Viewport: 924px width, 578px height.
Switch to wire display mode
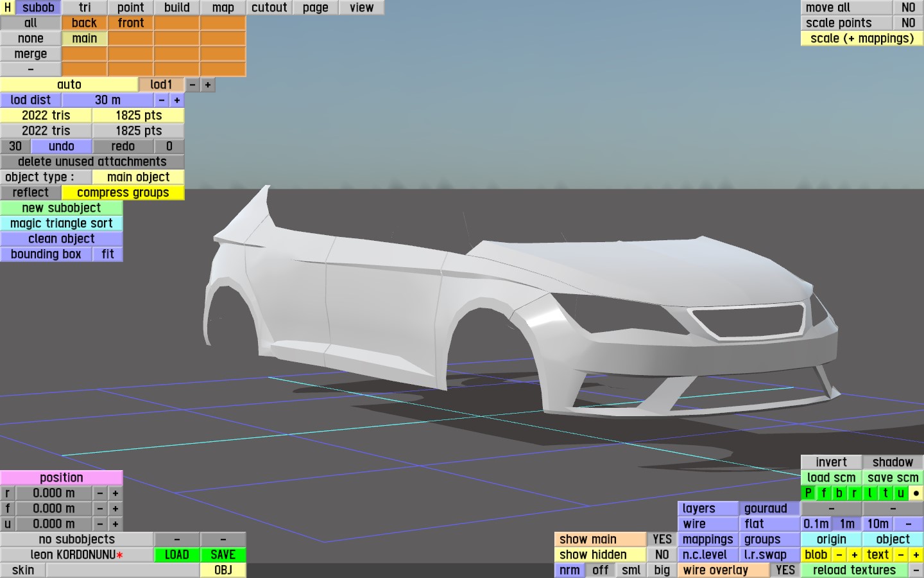point(708,524)
